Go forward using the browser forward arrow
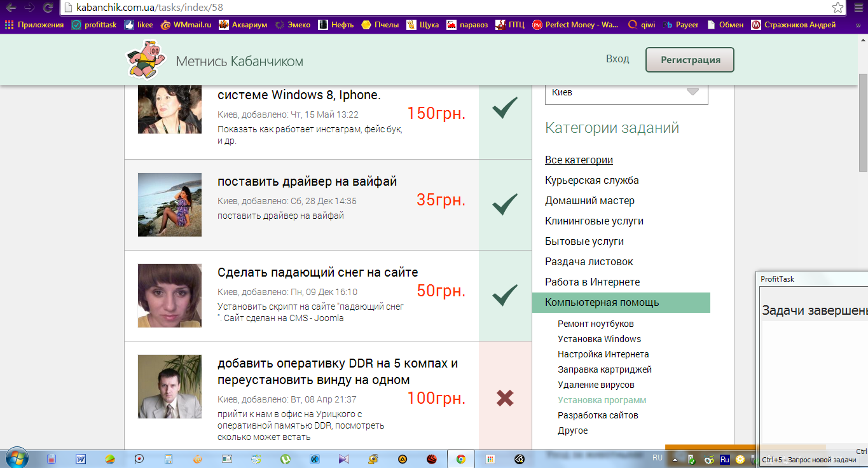The height and width of the screenshot is (468, 868). (x=29, y=8)
